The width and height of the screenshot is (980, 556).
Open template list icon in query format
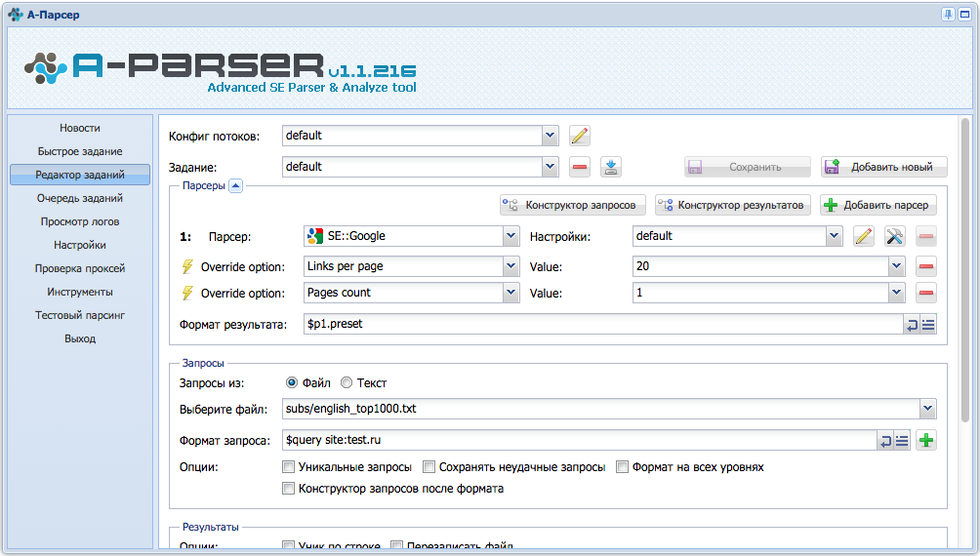click(902, 441)
